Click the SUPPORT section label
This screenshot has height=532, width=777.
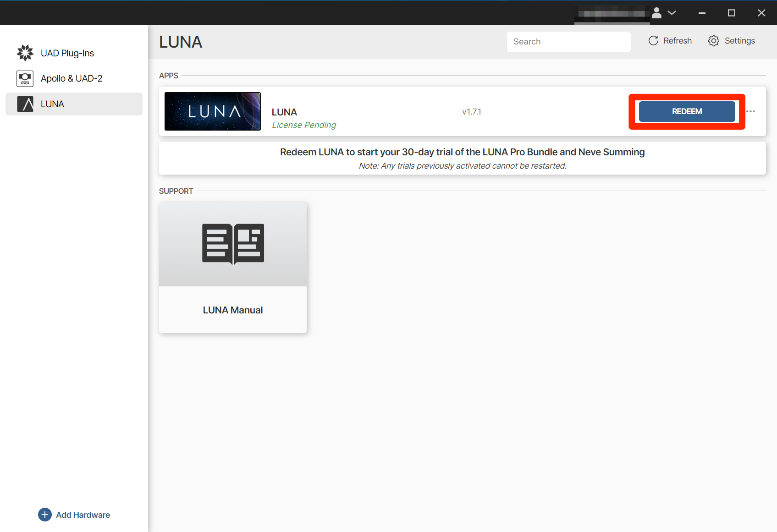[176, 191]
